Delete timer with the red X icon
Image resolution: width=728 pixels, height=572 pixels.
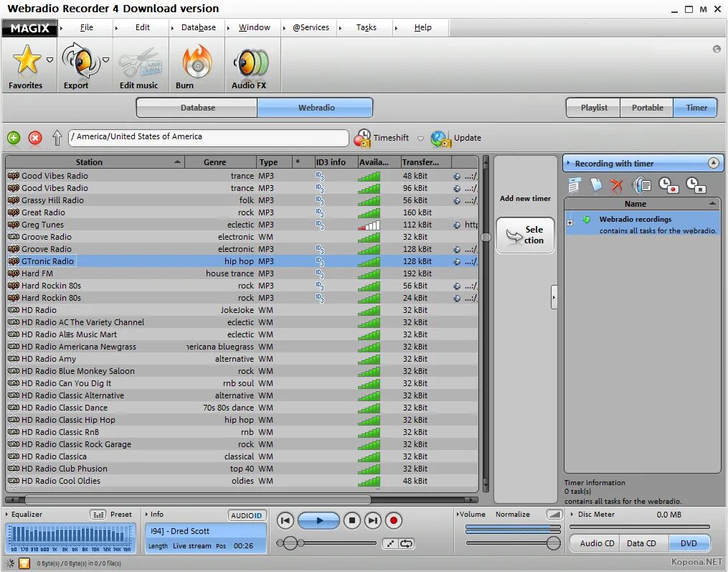(x=616, y=185)
